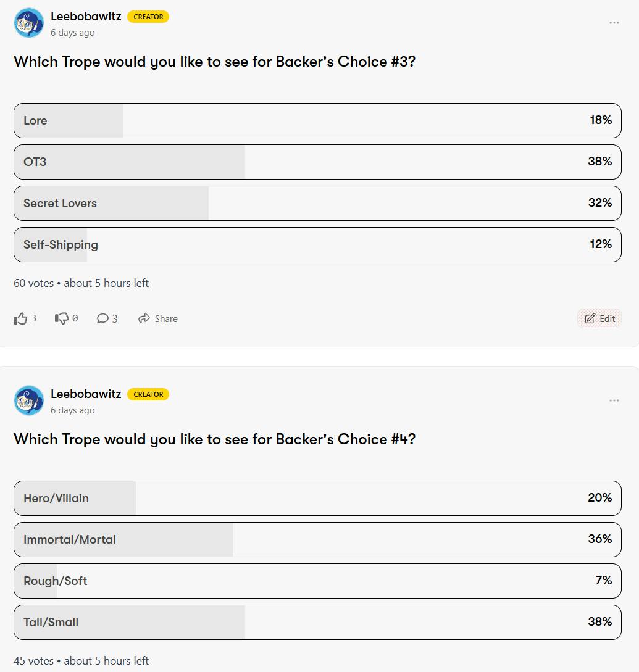639x672 pixels.
Task: Click the thumbs-down dislike icon
Action: click(62, 318)
